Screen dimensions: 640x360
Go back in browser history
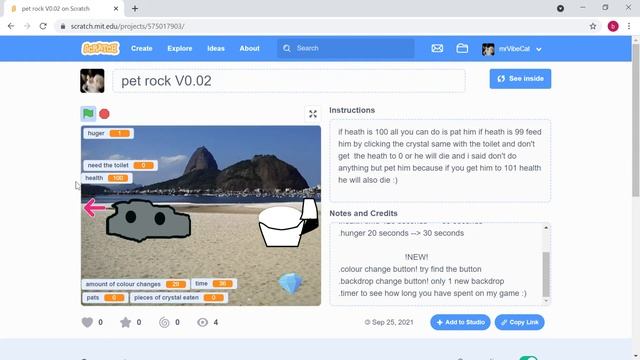click(11, 26)
